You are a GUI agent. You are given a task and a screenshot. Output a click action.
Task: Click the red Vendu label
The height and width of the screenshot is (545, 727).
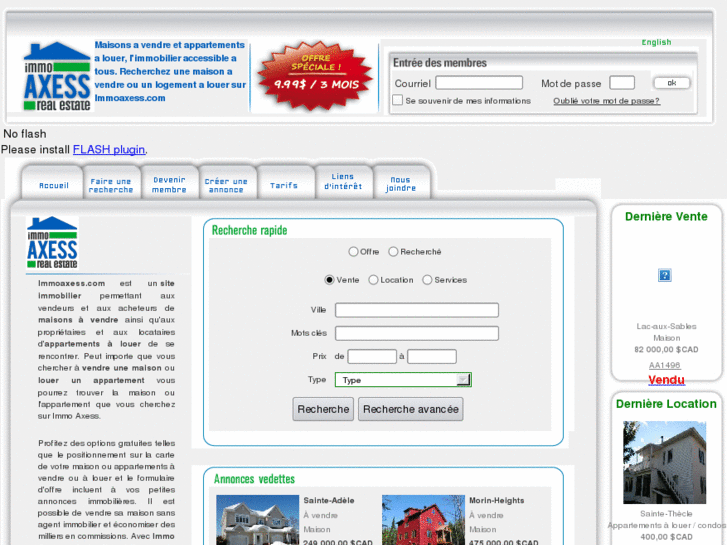666,380
